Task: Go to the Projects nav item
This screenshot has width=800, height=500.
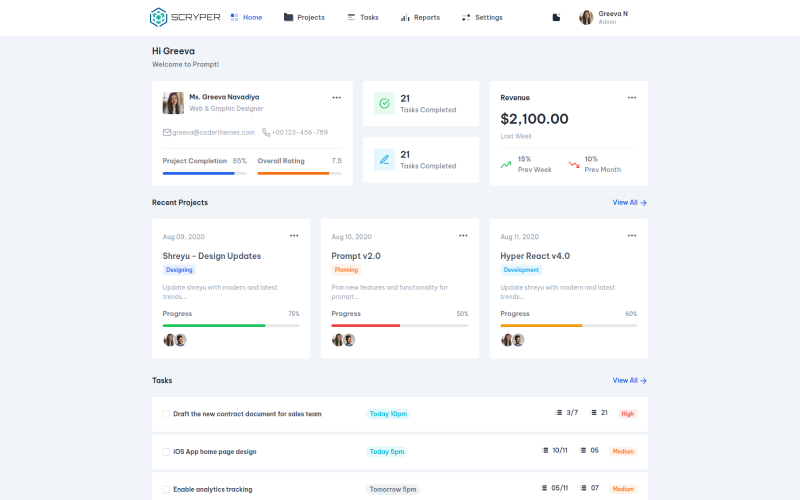Action: pyautogui.click(x=304, y=17)
